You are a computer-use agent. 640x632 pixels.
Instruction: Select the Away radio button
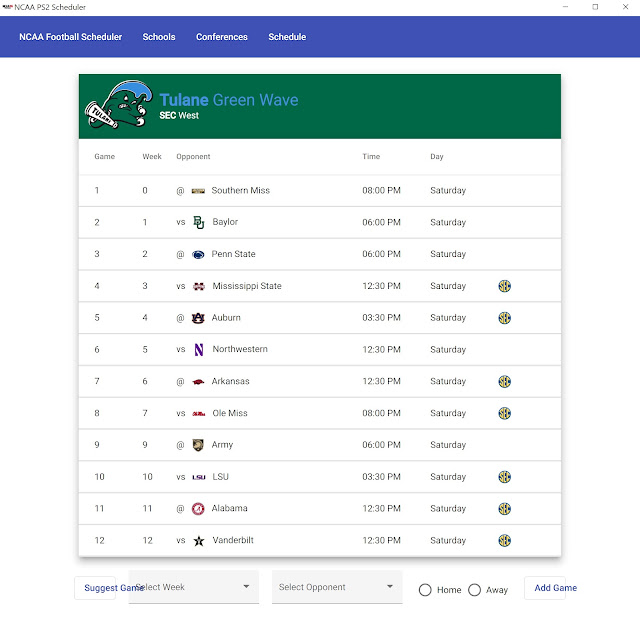(x=474, y=590)
